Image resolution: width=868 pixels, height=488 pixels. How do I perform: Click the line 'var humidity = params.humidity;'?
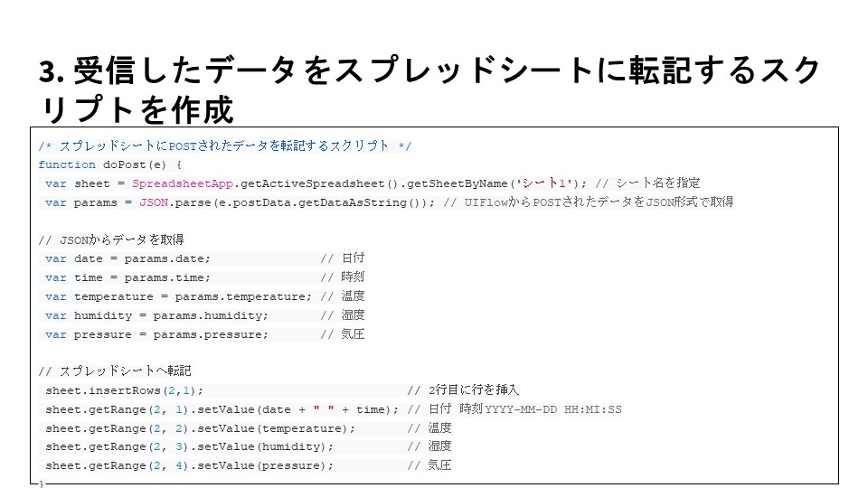pyautogui.click(x=156, y=315)
